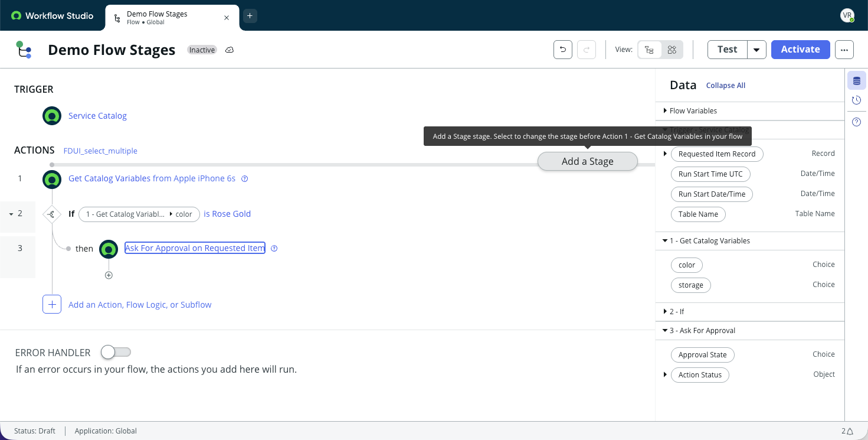This screenshot has height=440, width=868.
Task: Activate the flow
Action: click(x=800, y=50)
